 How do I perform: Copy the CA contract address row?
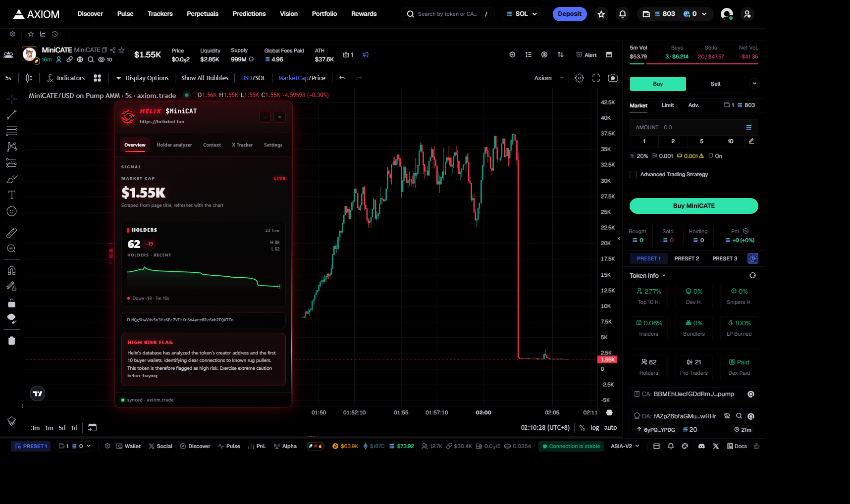pyautogui.click(x=693, y=394)
